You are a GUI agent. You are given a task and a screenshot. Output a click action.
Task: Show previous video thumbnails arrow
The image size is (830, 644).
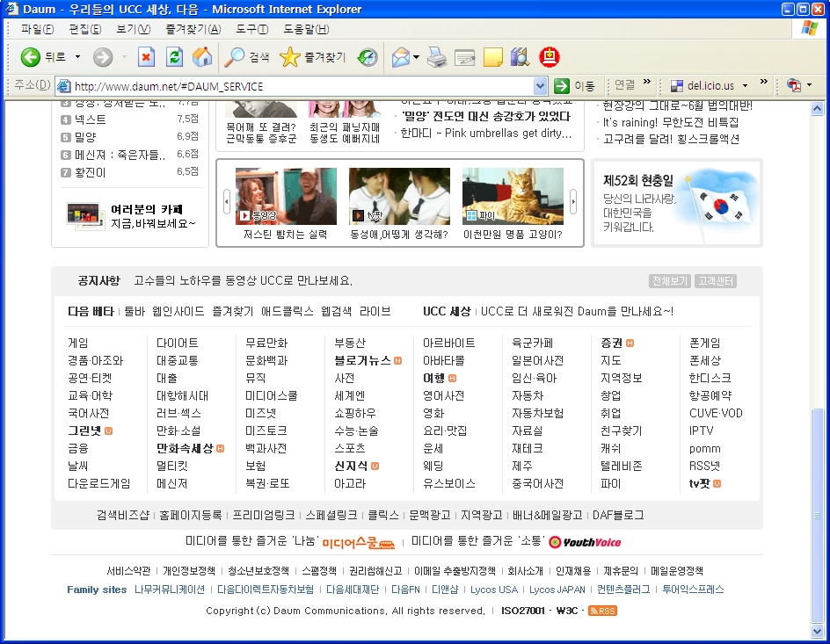227,201
